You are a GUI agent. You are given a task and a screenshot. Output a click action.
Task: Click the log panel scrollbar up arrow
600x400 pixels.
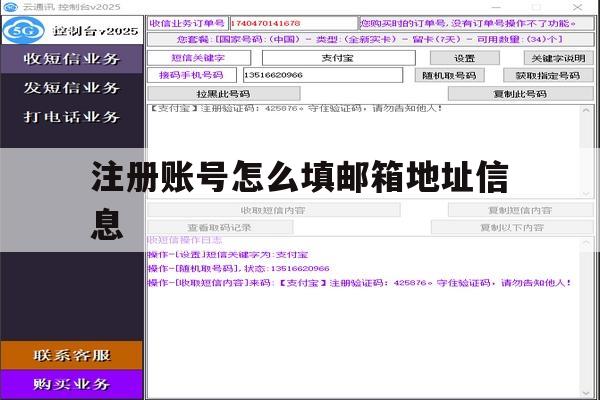point(586,243)
